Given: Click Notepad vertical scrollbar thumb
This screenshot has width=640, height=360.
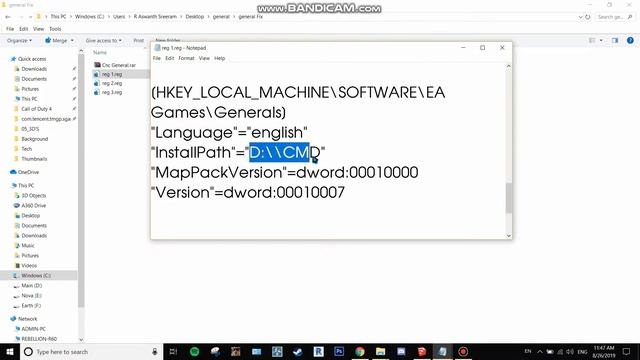Looking at the screenshot, I should point(509,198).
